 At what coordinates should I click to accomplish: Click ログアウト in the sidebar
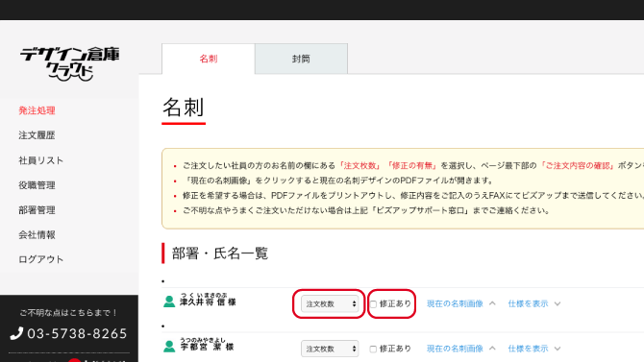(x=40, y=259)
